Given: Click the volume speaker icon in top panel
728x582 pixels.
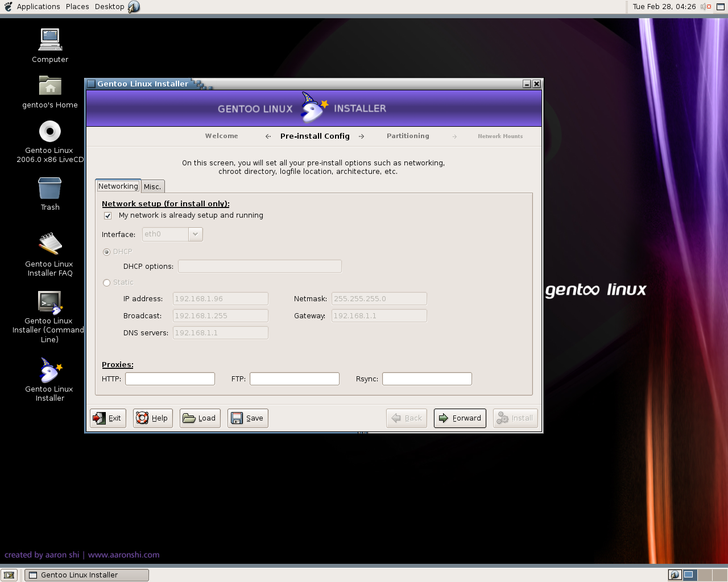Looking at the screenshot, I should 705,7.
